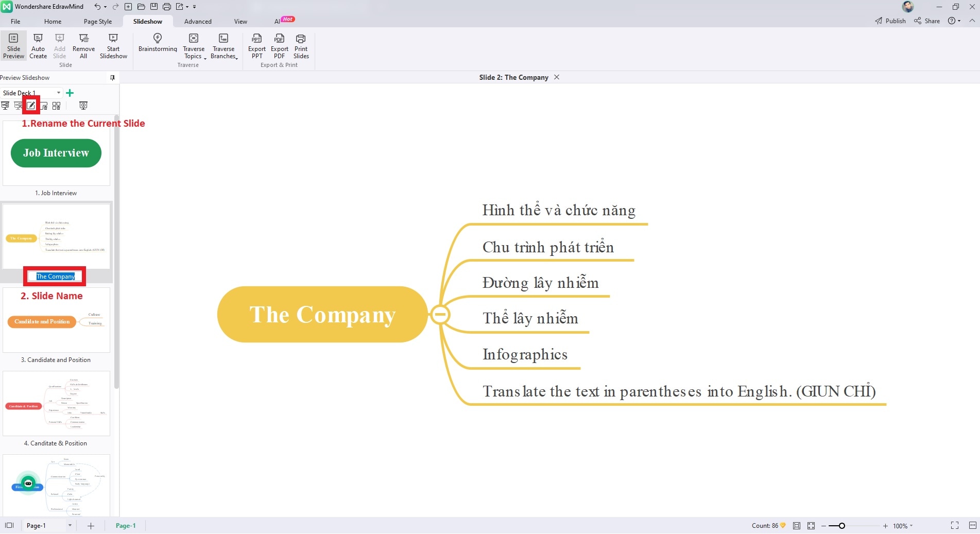Add a new page with the plus button

coord(91,526)
